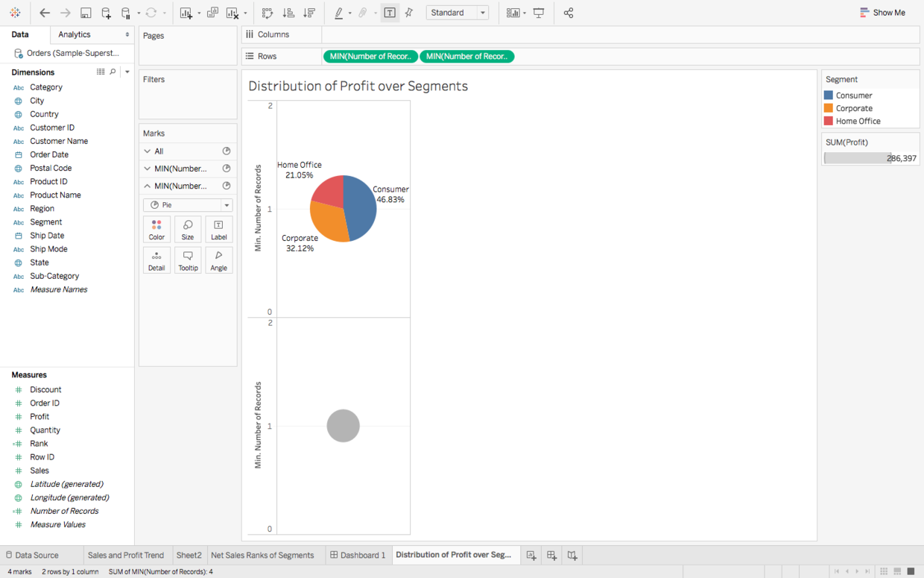
Task: Click the gray pie circle in the lower chart
Action: coord(344,426)
